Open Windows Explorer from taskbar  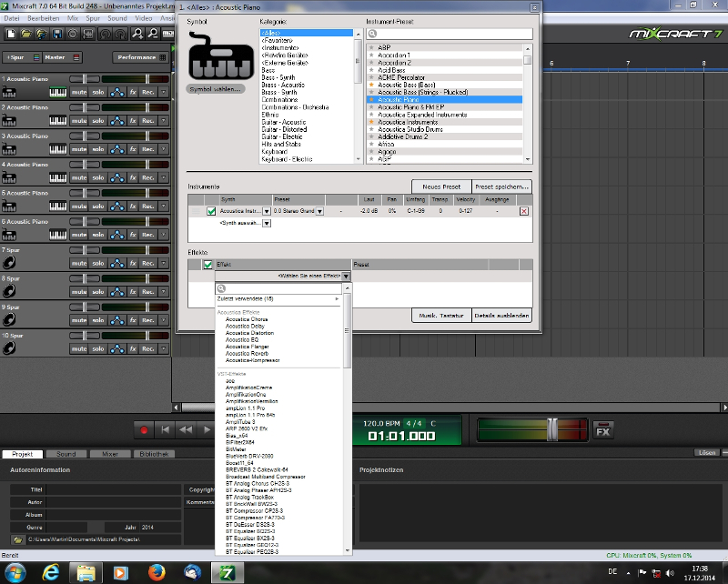(x=86, y=572)
